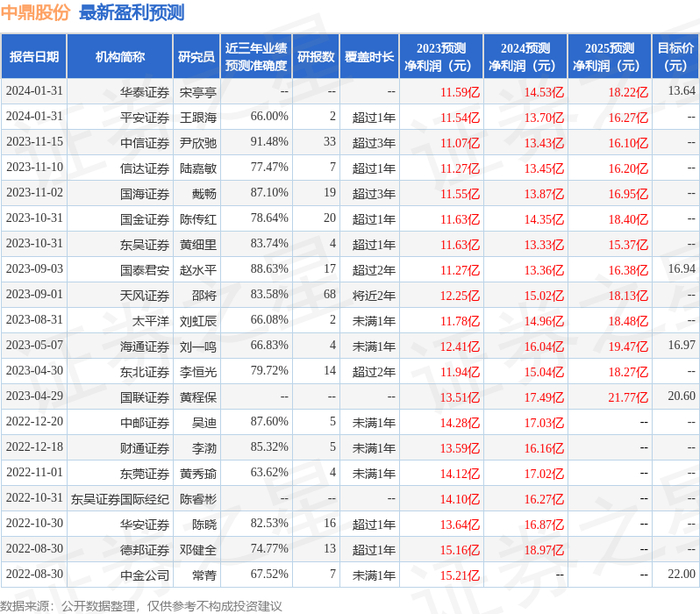The height and width of the screenshot is (614, 700).
Task: Select target price 16.97
Action: (682, 346)
